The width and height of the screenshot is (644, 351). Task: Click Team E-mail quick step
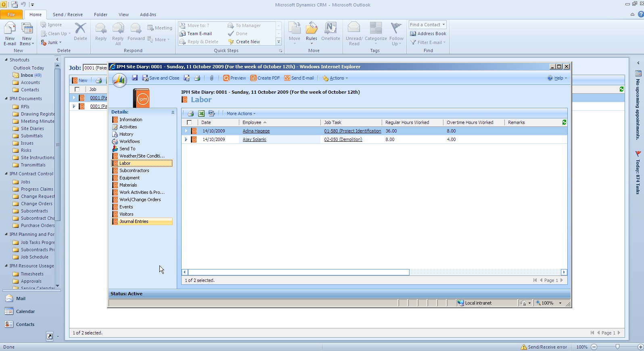click(x=200, y=34)
